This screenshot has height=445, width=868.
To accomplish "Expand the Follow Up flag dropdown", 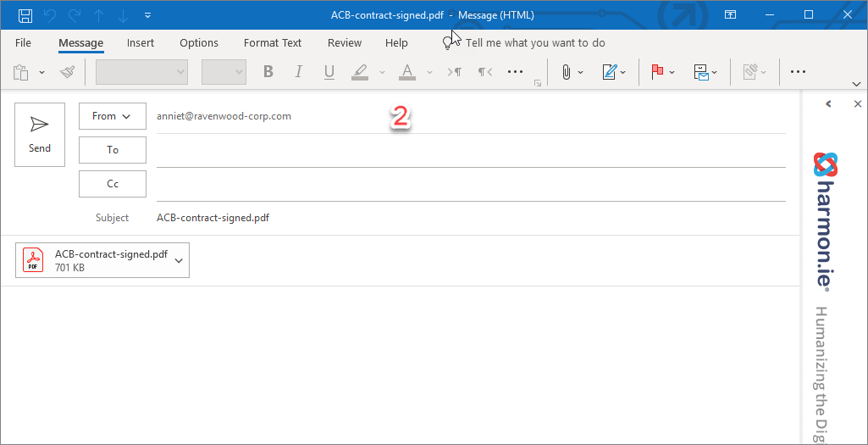I will [672, 72].
